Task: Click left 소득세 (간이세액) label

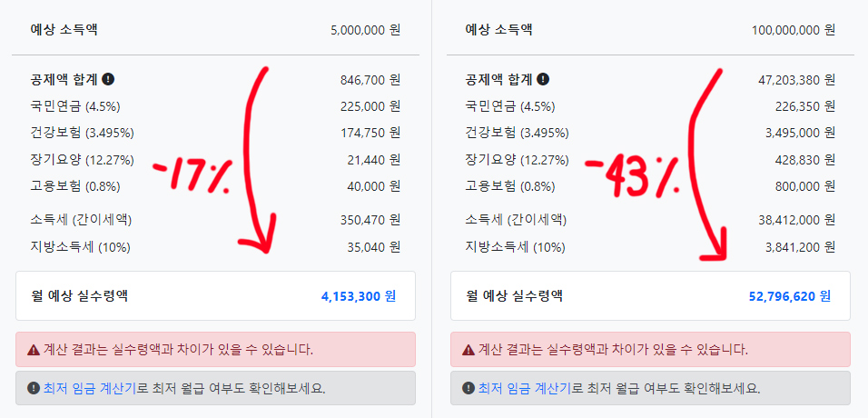Action: coord(81,220)
